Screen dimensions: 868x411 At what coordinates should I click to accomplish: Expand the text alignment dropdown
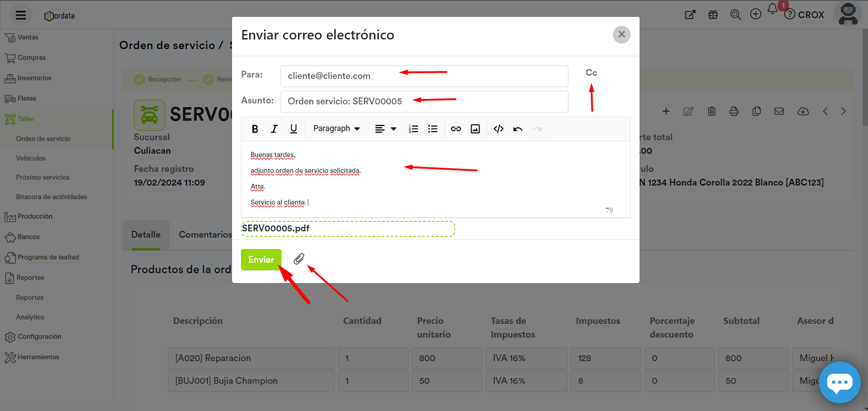click(386, 129)
